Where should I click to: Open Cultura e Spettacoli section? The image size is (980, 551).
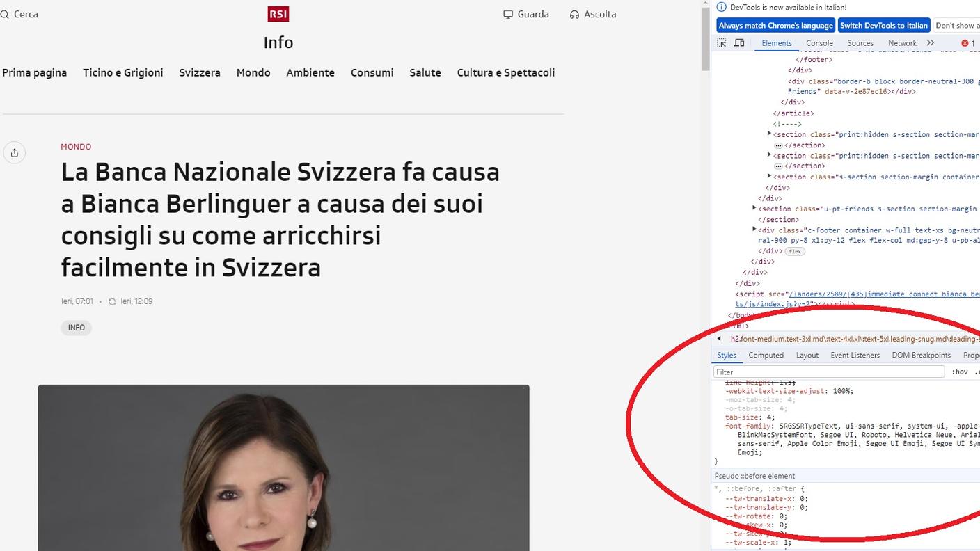tap(506, 72)
